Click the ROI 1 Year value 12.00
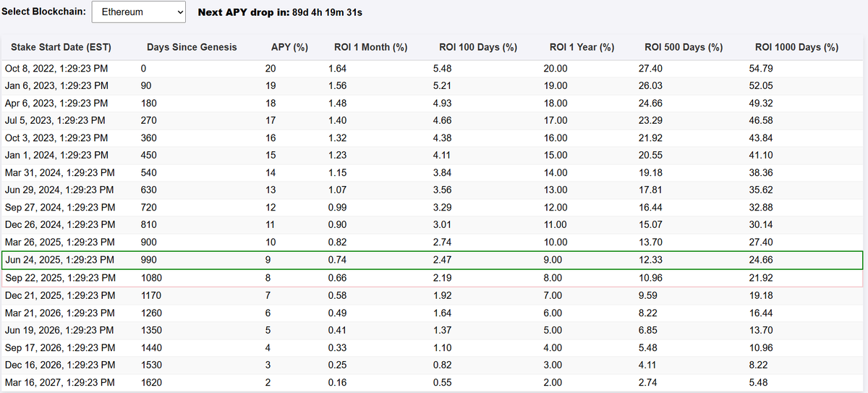Screen dimensions: 868x393 (556, 208)
